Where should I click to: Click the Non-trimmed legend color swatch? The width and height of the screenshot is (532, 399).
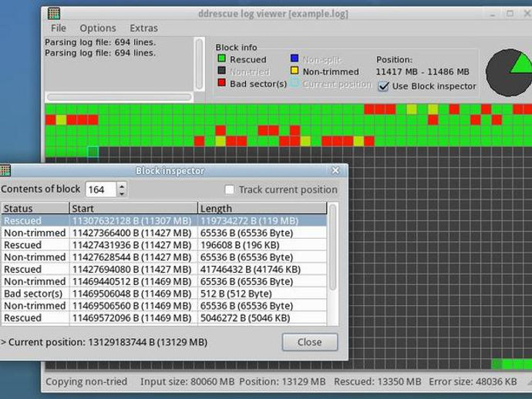(295, 71)
